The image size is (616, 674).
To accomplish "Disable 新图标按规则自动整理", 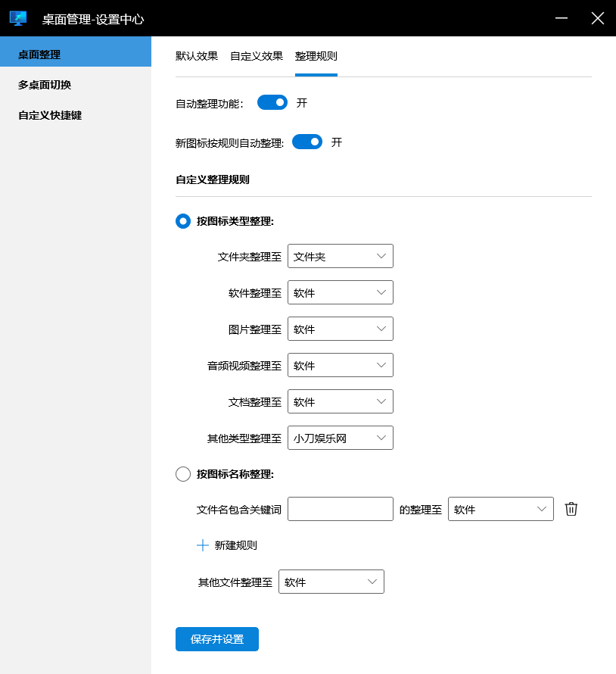I will coord(306,142).
